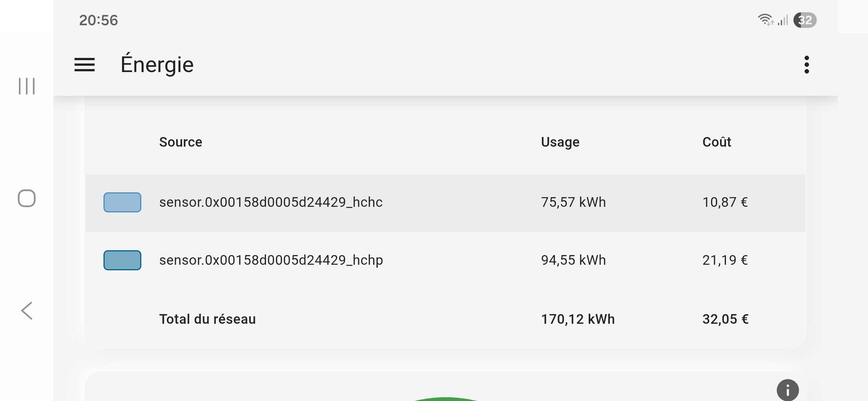
Task: Click the 21,19 € cost value
Action: tap(725, 260)
